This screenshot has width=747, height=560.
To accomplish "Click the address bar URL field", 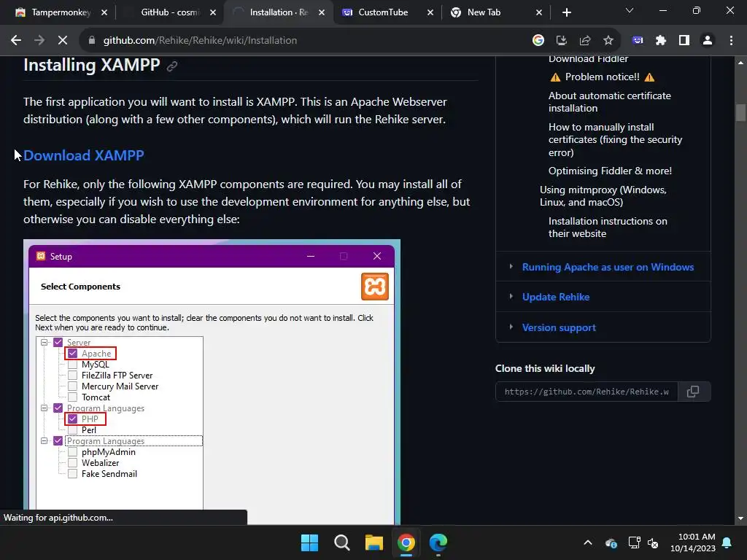I will [305, 41].
